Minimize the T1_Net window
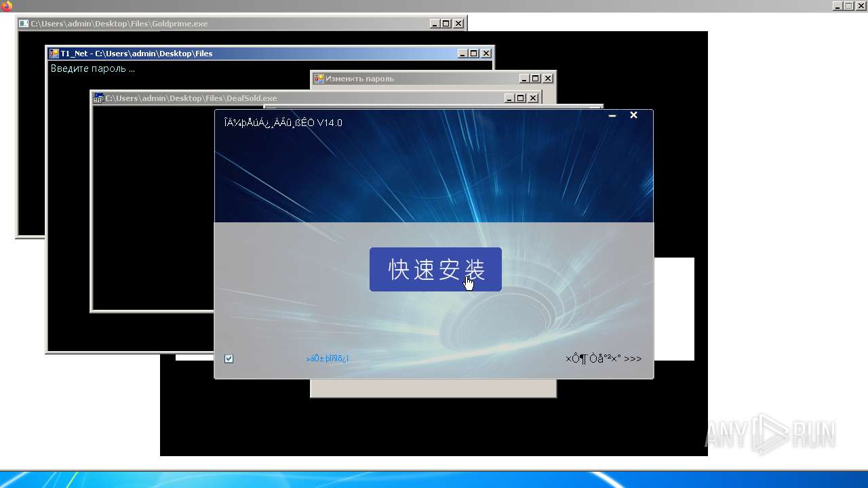The width and height of the screenshot is (868, 488). click(462, 54)
